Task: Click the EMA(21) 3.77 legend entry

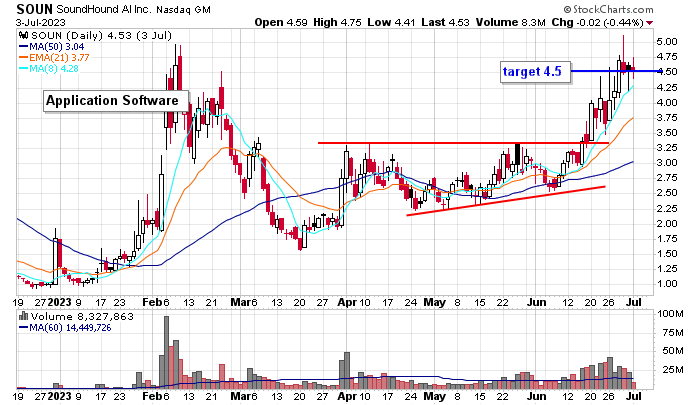Action: [x=54, y=57]
